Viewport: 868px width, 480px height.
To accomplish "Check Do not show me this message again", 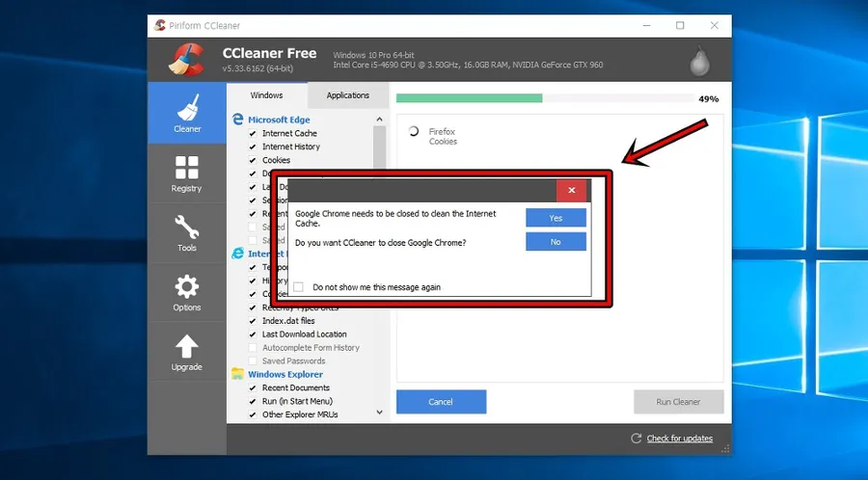I will (299, 287).
